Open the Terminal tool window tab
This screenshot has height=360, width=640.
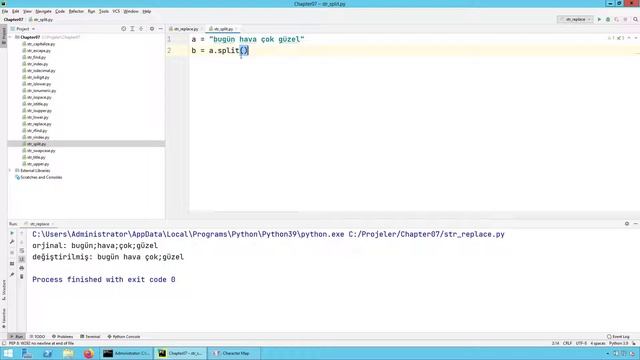pos(90,337)
